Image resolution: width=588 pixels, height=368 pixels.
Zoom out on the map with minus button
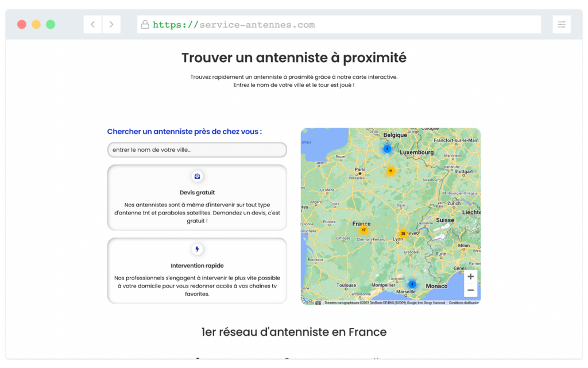[470, 290]
